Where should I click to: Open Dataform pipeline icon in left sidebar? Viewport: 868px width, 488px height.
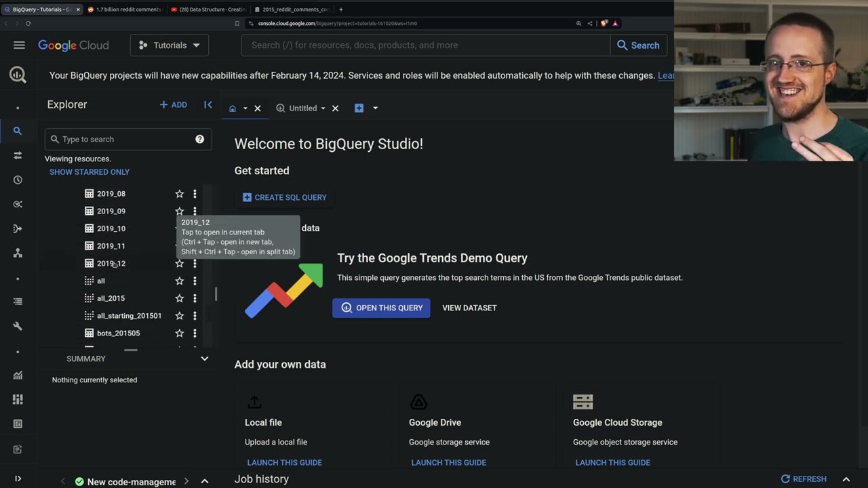18,228
